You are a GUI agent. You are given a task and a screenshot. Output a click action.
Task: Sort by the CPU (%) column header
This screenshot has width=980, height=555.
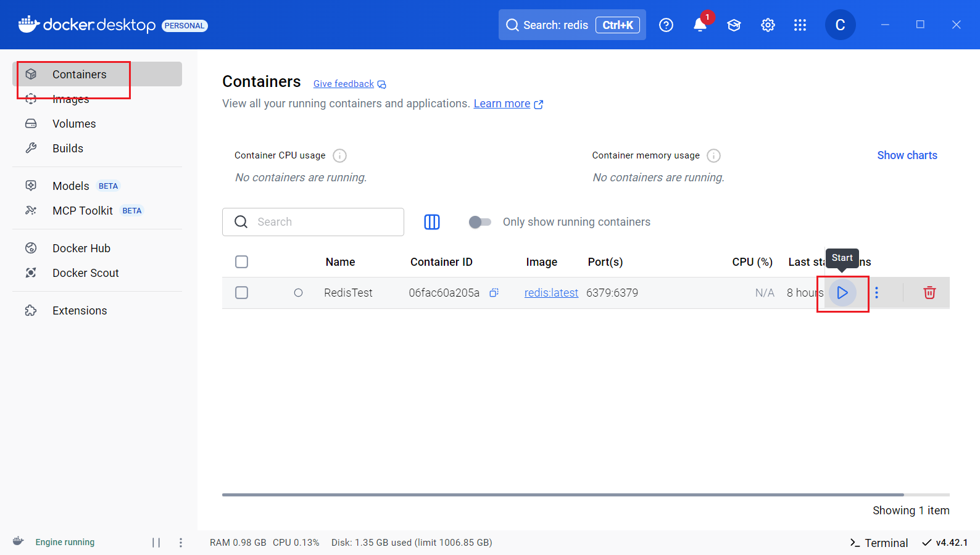pos(752,262)
